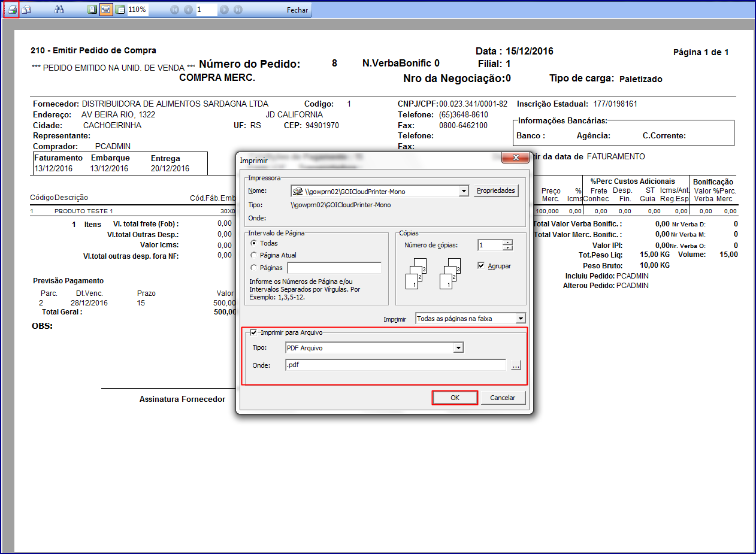Click the Telefone value (65)3648-8610
Image resolution: width=756 pixels, height=554 pixels.
pyautogui.click(x=464, y=114)
